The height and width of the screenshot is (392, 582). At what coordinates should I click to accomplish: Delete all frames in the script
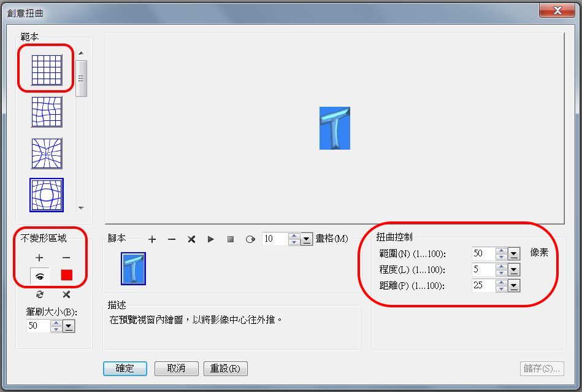point(191,240)
